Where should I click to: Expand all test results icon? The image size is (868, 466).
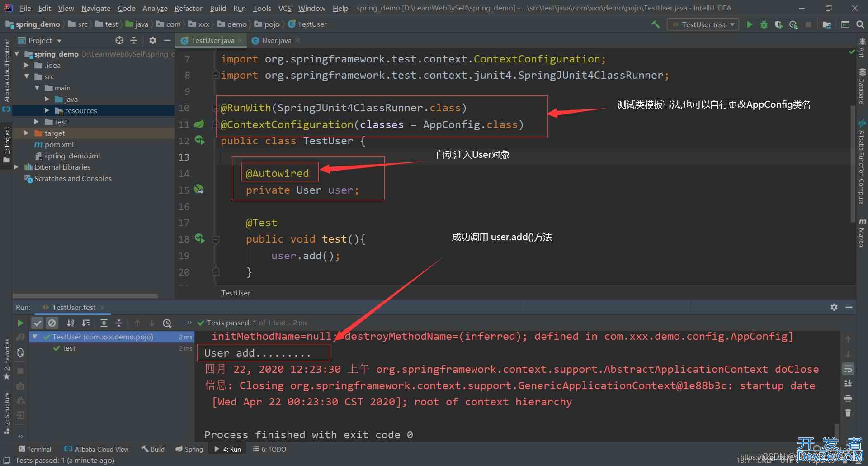click(104, 323)
